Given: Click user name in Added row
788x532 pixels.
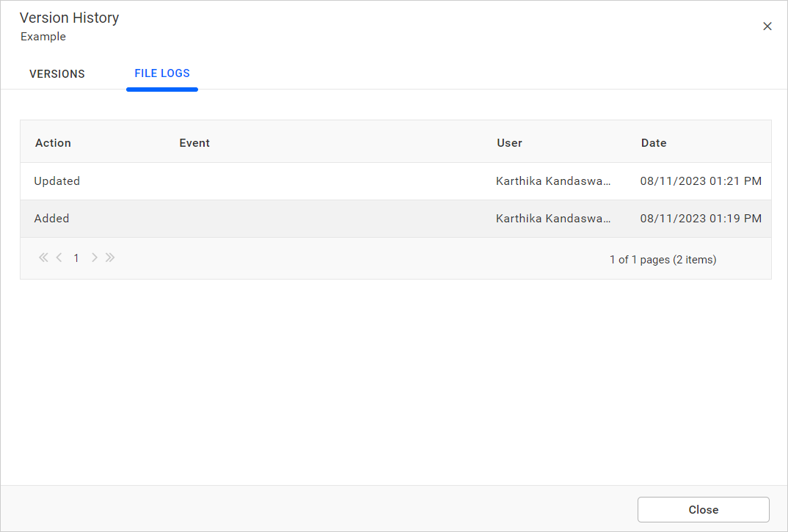Looking at the screenshot, I should tap(554, 219).
